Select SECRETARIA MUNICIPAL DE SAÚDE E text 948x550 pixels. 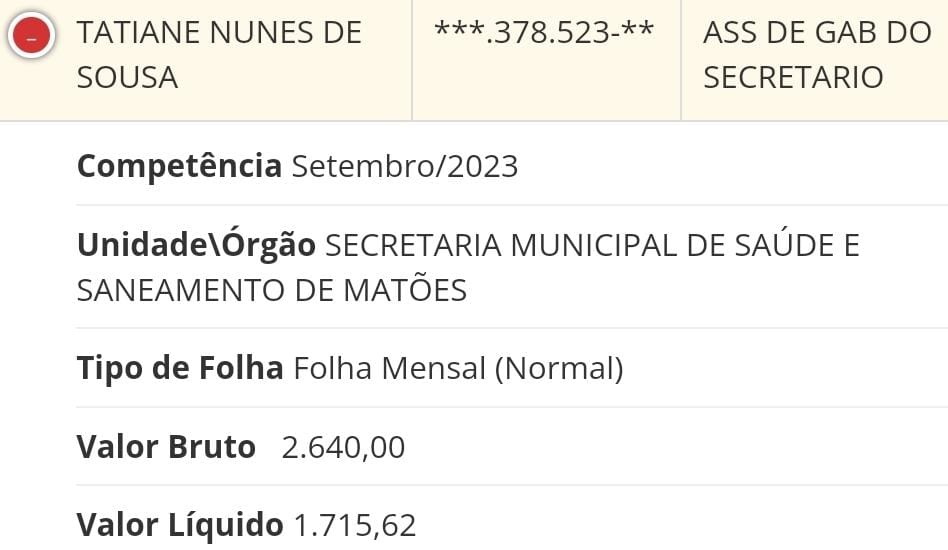click(592, 245)
